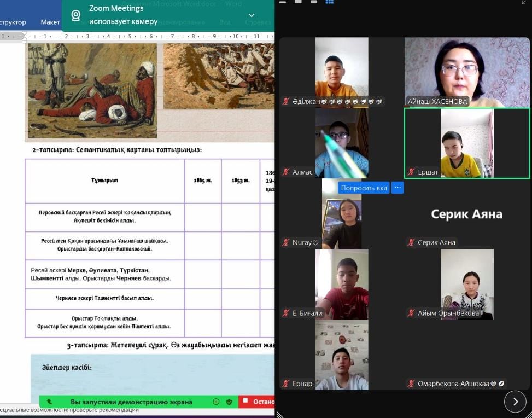
Task: Open the three-dots options on Nuray's tile
Action: coord(397,188)
